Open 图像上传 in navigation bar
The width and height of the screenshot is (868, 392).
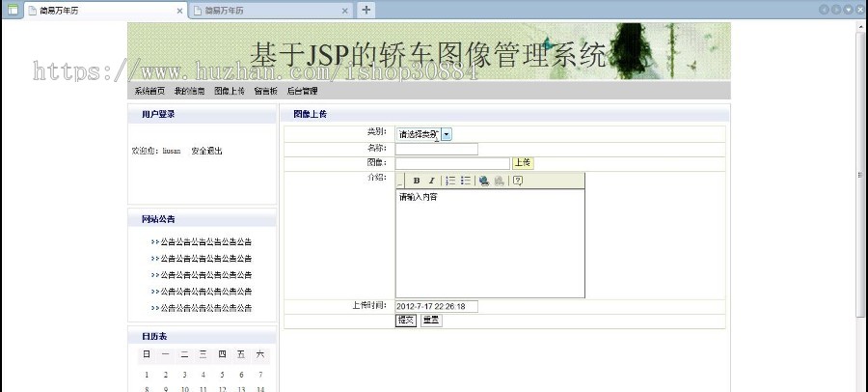tap(230, 91)
